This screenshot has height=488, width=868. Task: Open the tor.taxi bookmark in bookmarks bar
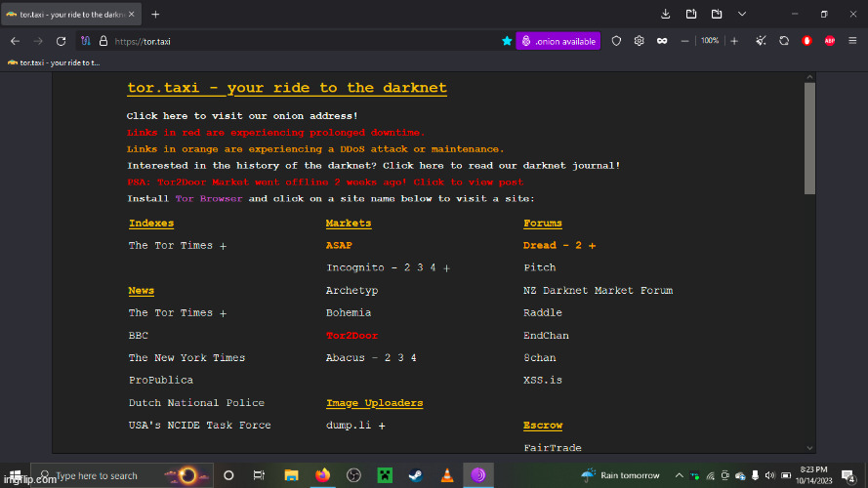[54, 62]
